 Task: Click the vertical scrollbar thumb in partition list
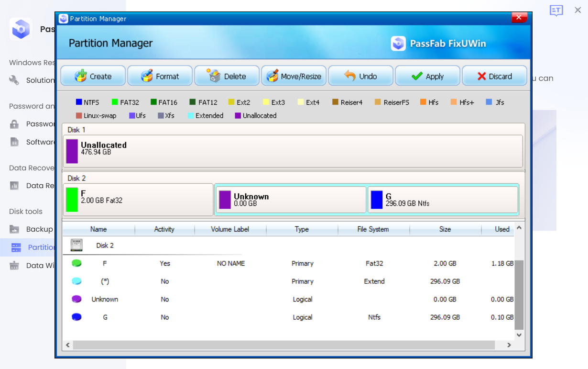tap(519, 295)
